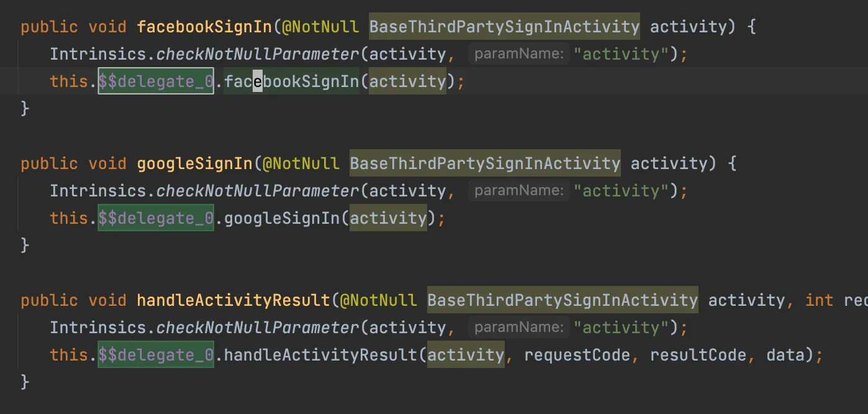Click the paramName hint inside facebookSignIn body
The height and width of the screenshot is (414, 868).
pyautogui.click(x=518, y=54)
